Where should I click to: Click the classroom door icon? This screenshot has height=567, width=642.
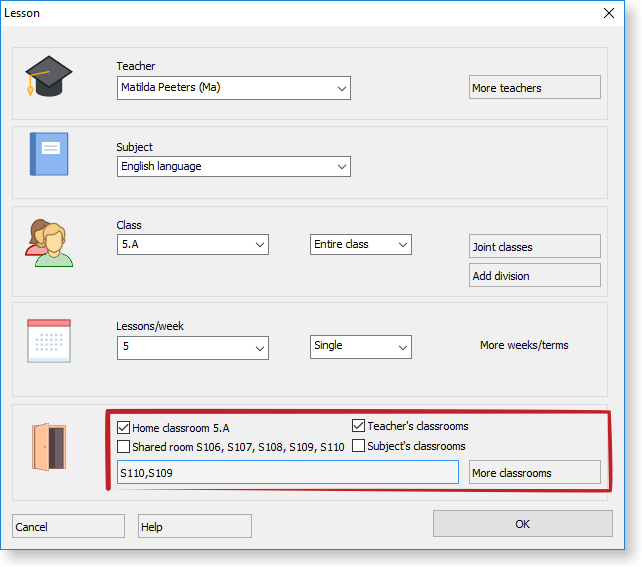pos(49,446)
